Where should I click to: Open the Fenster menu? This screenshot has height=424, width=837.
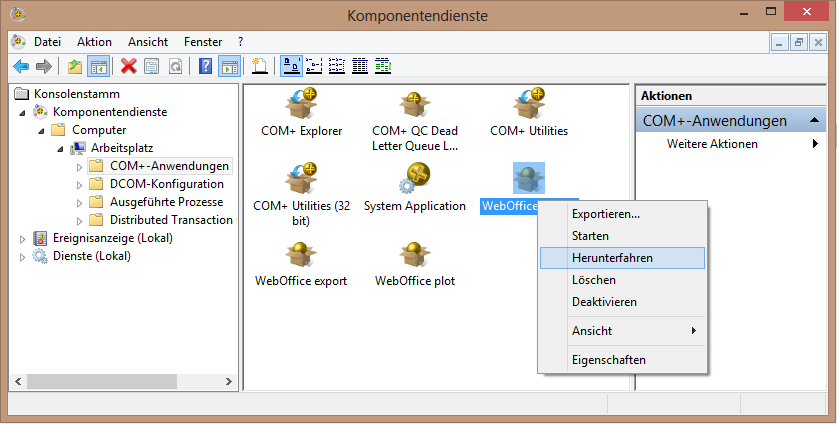click(203, 42)
